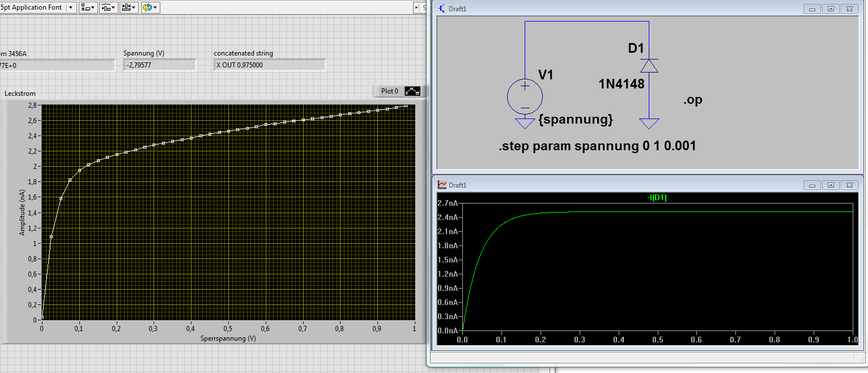This screenshot has width=868, height=373.
Task: Select ground symbol under diode D1
Action: click(x=649, y=123)
